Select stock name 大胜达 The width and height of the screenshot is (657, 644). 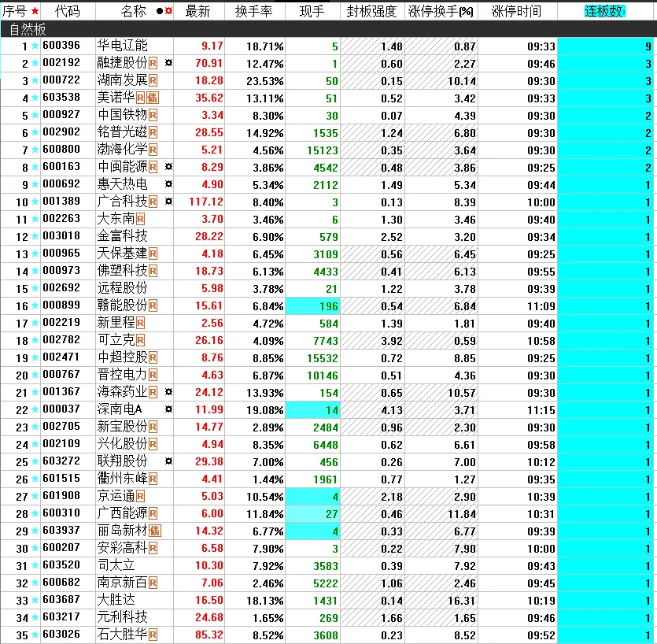116,600
